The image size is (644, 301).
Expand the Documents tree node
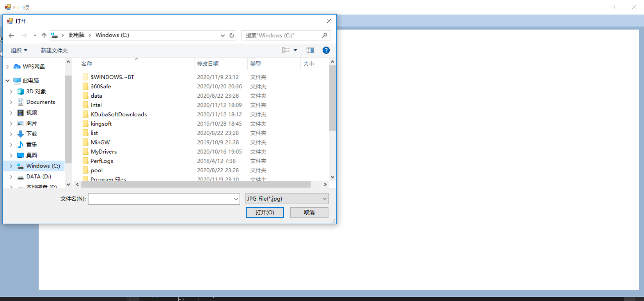[11, 102]
